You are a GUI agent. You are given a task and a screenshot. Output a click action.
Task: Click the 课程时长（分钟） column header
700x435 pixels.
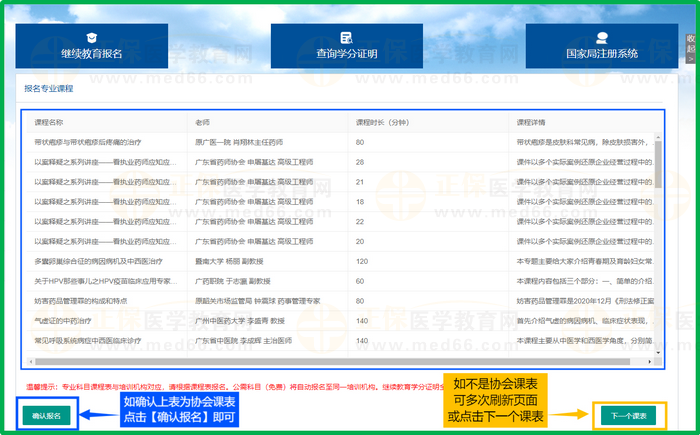click(x=382, y=122)
